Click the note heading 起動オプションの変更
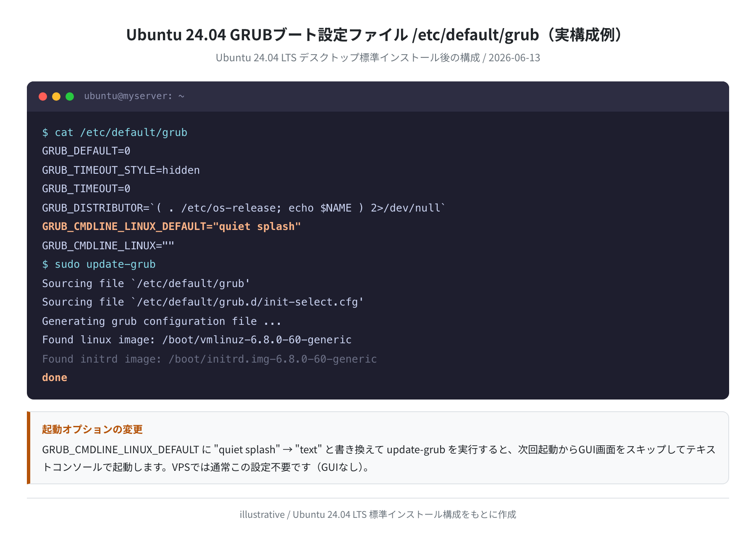 (x=92, y=429)
